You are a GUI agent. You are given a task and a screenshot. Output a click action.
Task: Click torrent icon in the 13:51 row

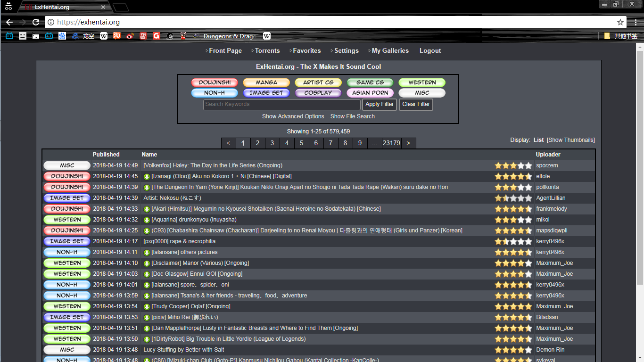pyautogui.click(x=147, y=329)
